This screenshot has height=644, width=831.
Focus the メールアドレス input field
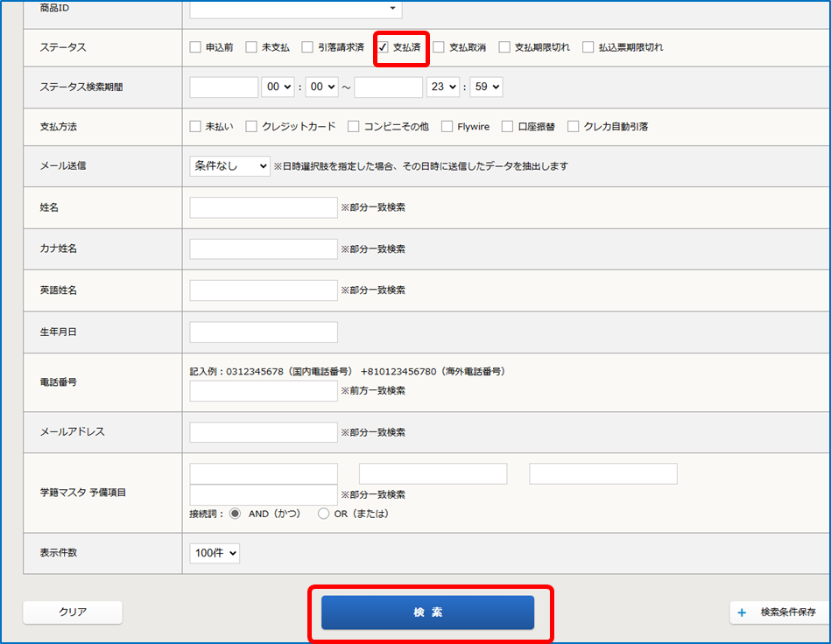(263, 432)
